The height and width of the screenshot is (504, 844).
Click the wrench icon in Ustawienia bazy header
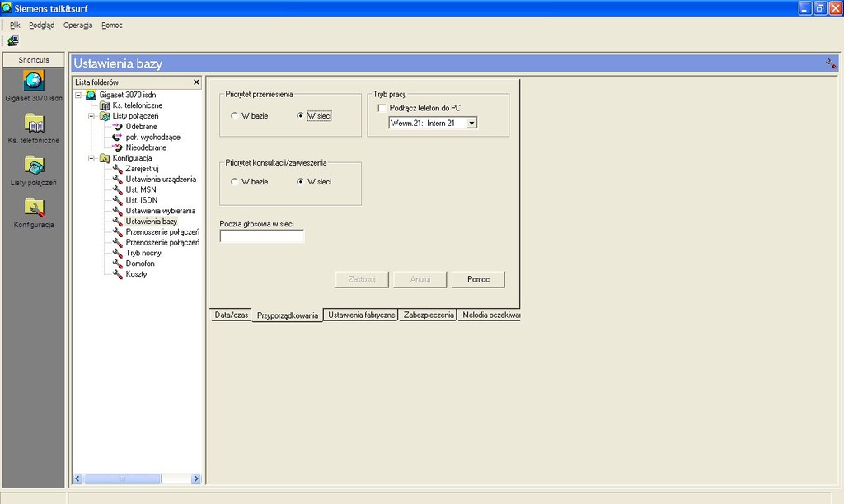tap(831, 63)
